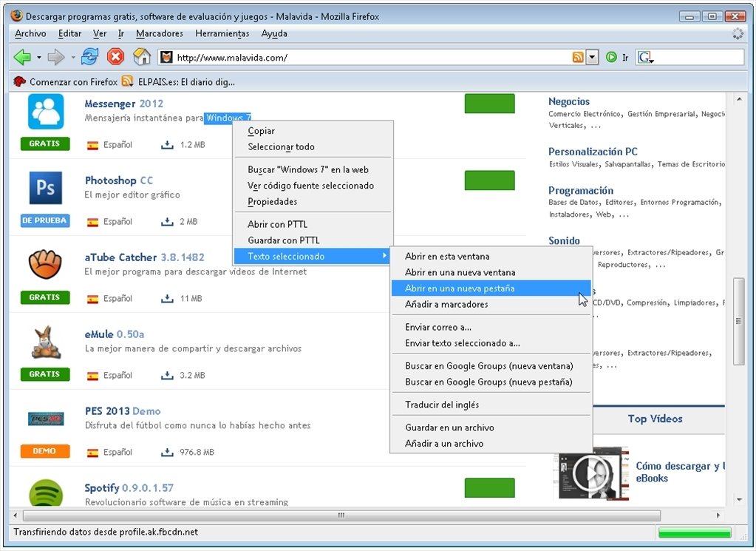Open the Photoshop CC link
Screen dimensions: 756x551
click(x=119, y=180)
